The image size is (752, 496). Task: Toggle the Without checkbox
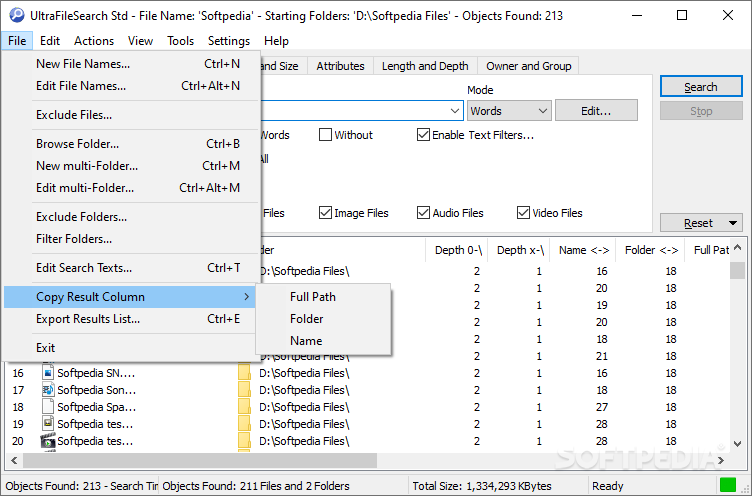[325, 135]
